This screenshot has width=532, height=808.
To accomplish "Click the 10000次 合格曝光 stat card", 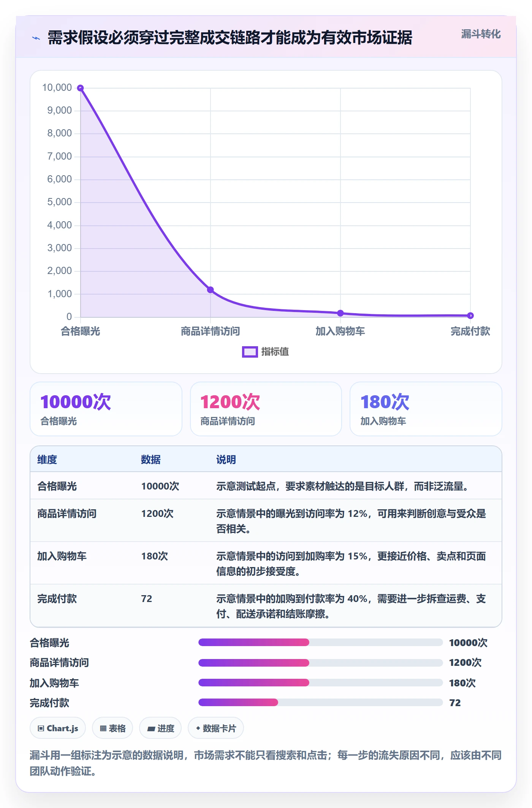I will click(x=106, y=409).
